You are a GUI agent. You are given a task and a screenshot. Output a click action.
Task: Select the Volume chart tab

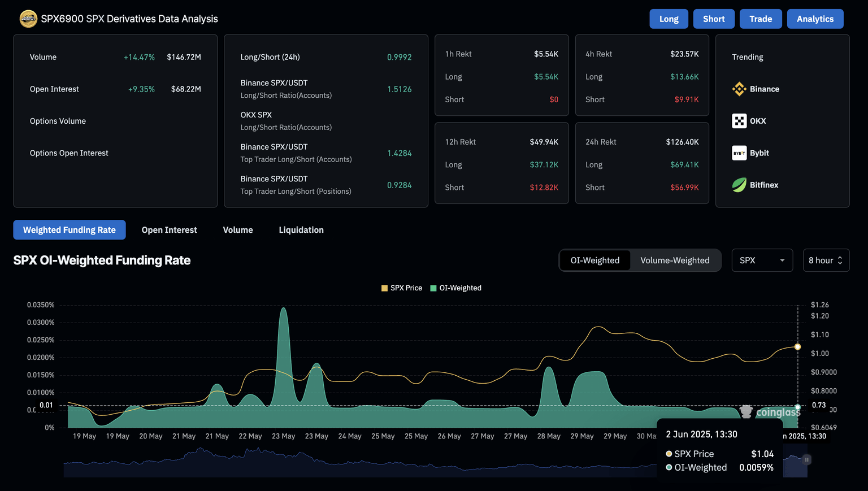(x=238, y=230)
